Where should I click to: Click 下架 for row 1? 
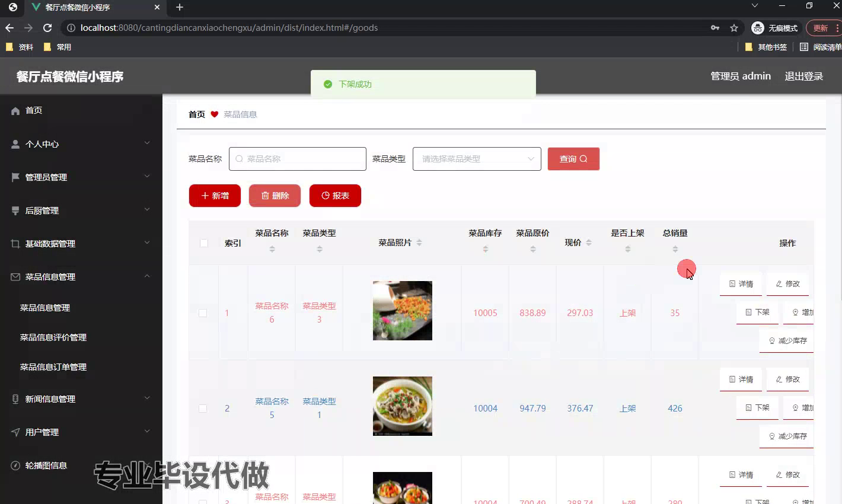(x=757, y=312)
